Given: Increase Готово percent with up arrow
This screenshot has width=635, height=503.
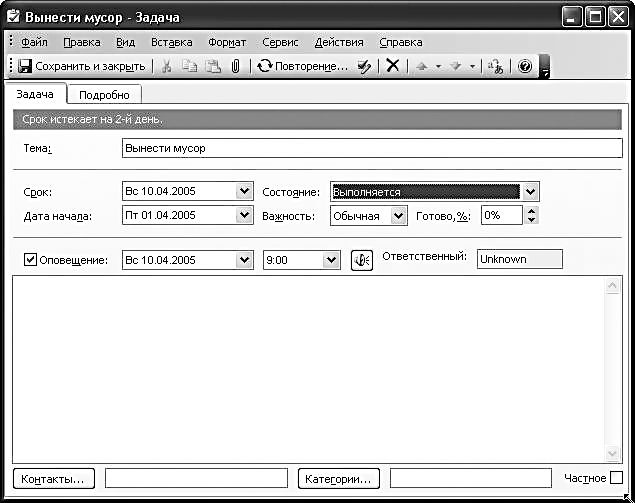Looking at the screenshot, I should click(x=531, y=210).
